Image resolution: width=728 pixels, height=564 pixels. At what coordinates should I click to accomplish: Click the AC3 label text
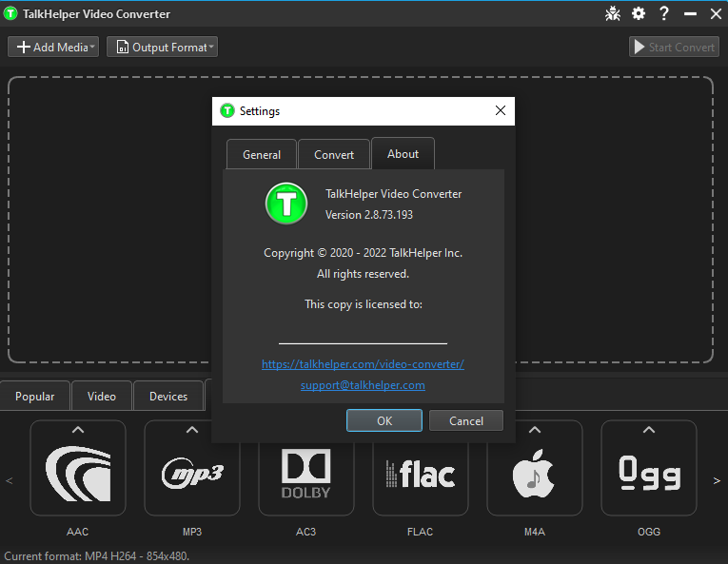click(306, 532)
